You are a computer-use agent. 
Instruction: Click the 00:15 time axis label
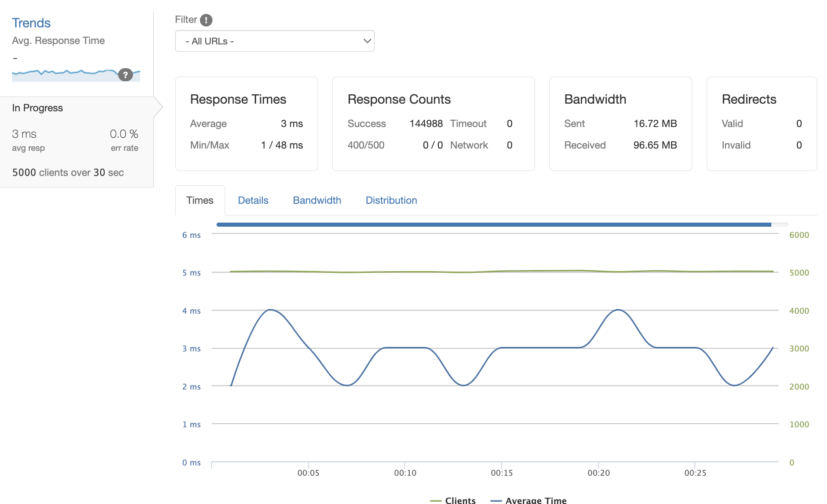(502, 473)
